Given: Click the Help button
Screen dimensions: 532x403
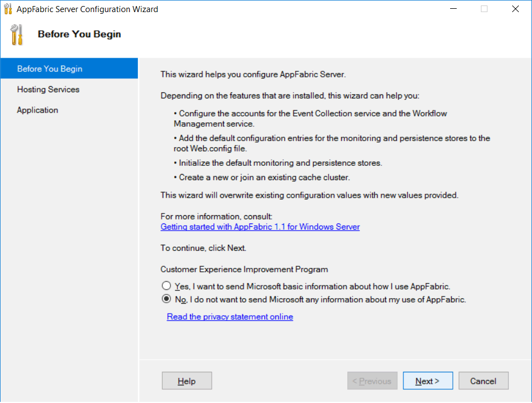Looking at the screenshot, I should [187, 380].
